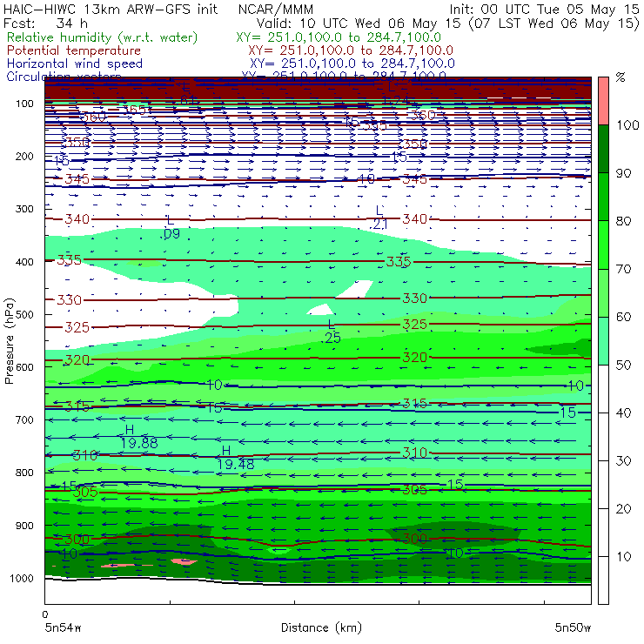Click the 60-70% light green colorbar segment

click(x=603, y=292)
